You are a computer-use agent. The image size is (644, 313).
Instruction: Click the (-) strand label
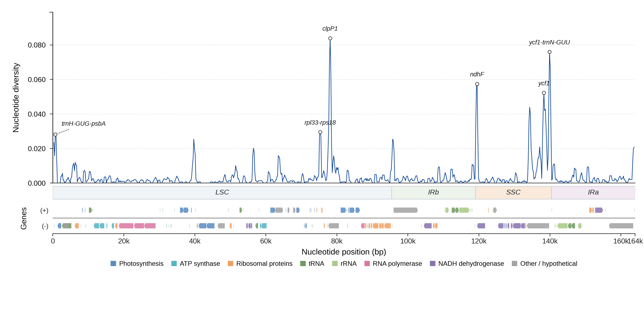pyautogui.click(x=45, y=226)
